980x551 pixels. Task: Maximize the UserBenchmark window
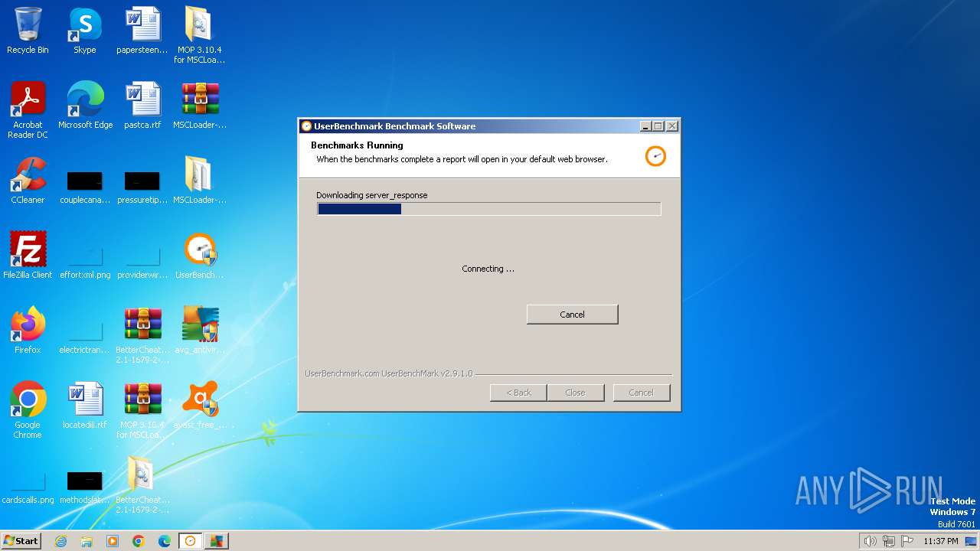tap(658, 126)
